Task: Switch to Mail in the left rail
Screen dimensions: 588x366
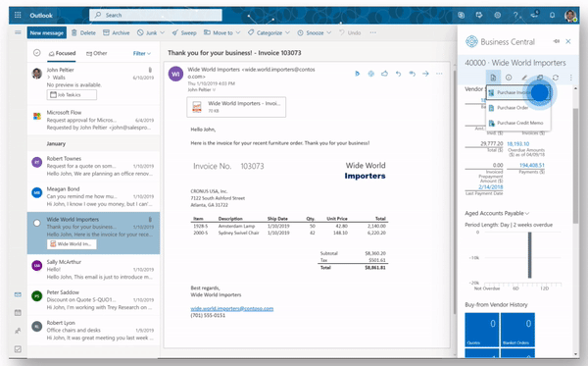Action: click(18, 294)
